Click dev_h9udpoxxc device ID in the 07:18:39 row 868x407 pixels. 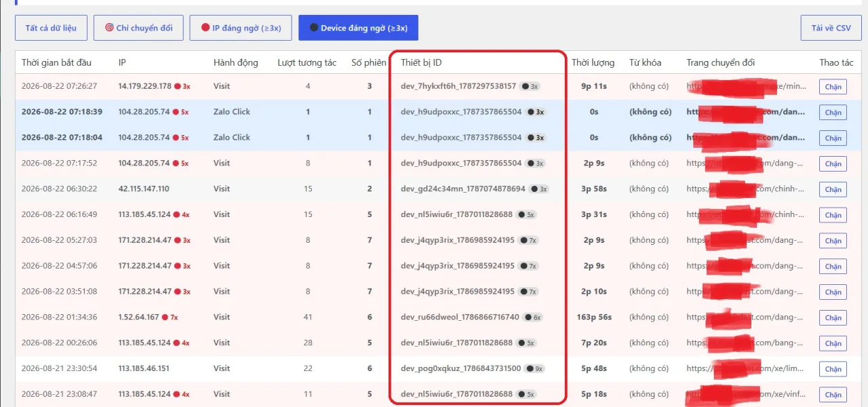pos(461,112)
